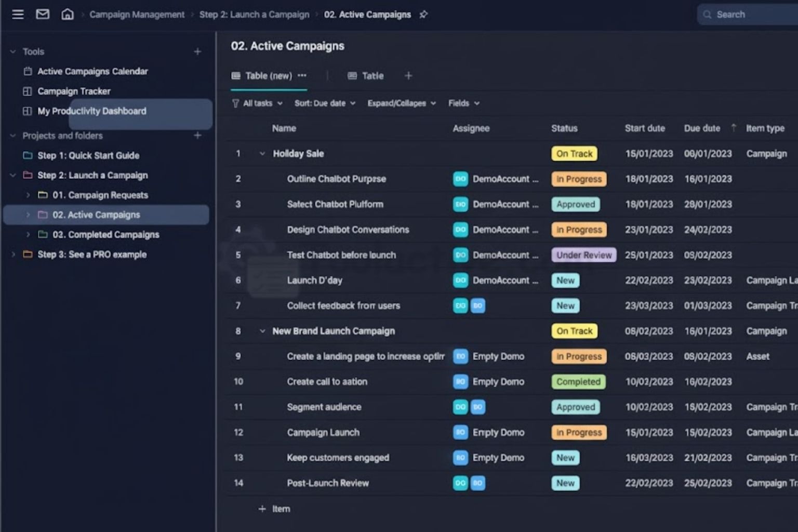Add a new view with the plus icon beside tabs
This screenshot has width=798, height=532.
[x=408, y=76]
